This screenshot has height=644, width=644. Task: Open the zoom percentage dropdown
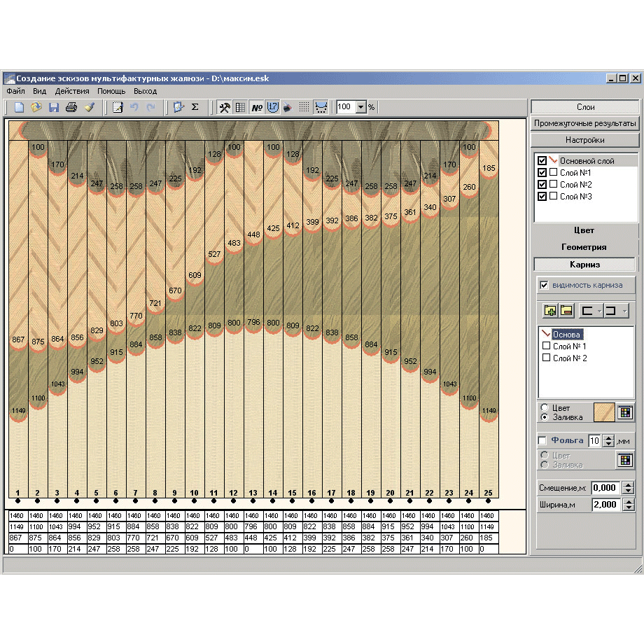coord(361,108)
